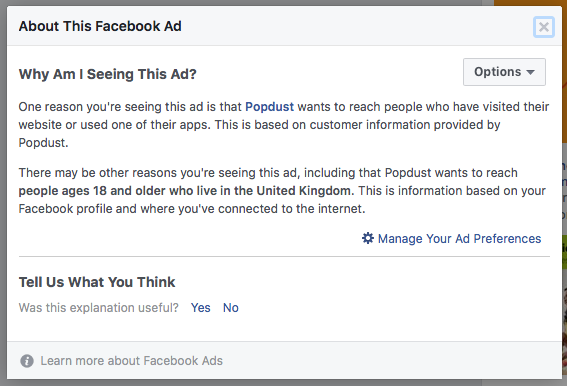This screenshot has height=386, width=567.
Task: Click the gear icon for ad preferences
Action: pyautogui.click(x=368, y=238)
